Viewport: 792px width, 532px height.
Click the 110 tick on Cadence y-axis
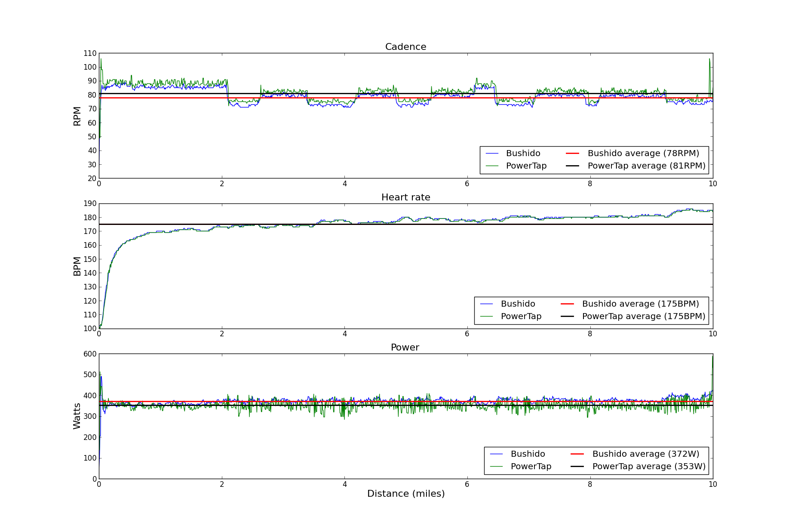[90, 53]
